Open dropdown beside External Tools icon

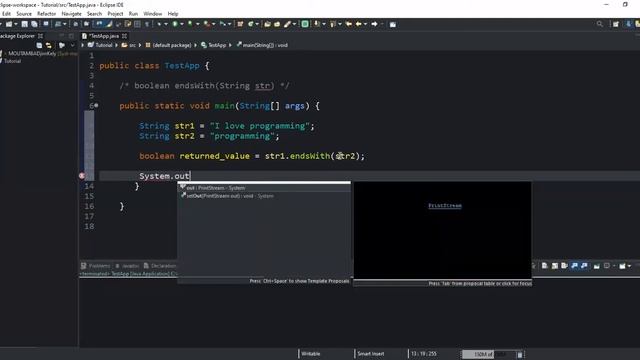coord(213,24)
